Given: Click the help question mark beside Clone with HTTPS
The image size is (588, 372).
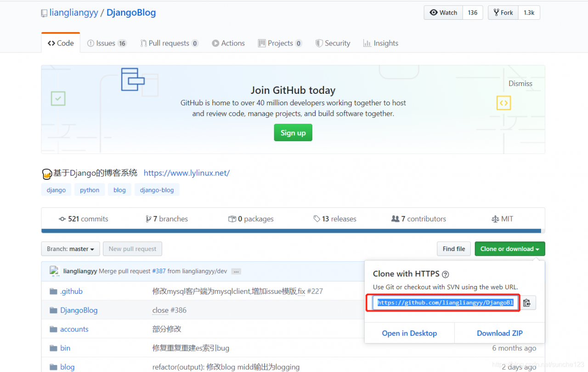Looking at the screenshot, I should [445, 274].
